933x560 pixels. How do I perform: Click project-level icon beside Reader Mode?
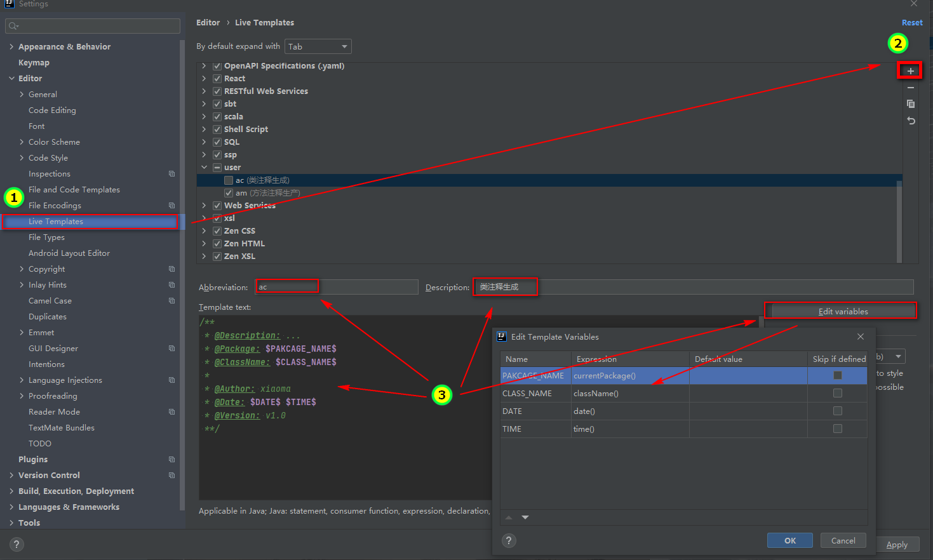pos(171,411)
